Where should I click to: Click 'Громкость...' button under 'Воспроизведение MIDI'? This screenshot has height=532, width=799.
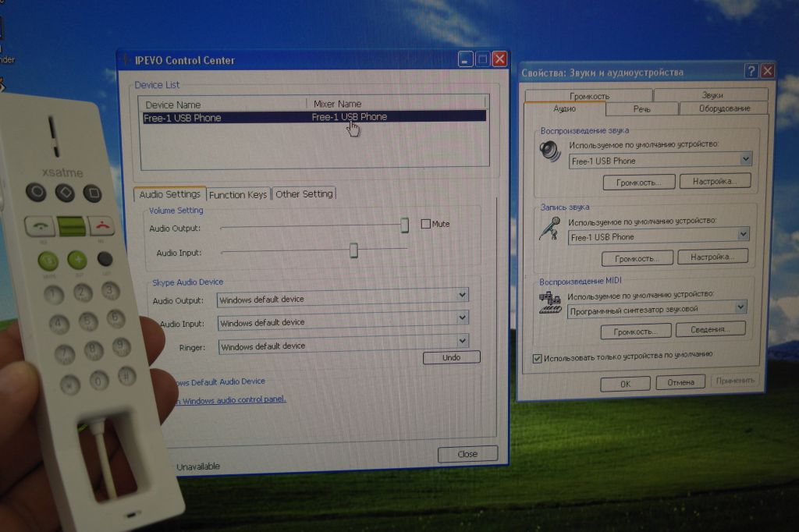click(x=635, y=332)
